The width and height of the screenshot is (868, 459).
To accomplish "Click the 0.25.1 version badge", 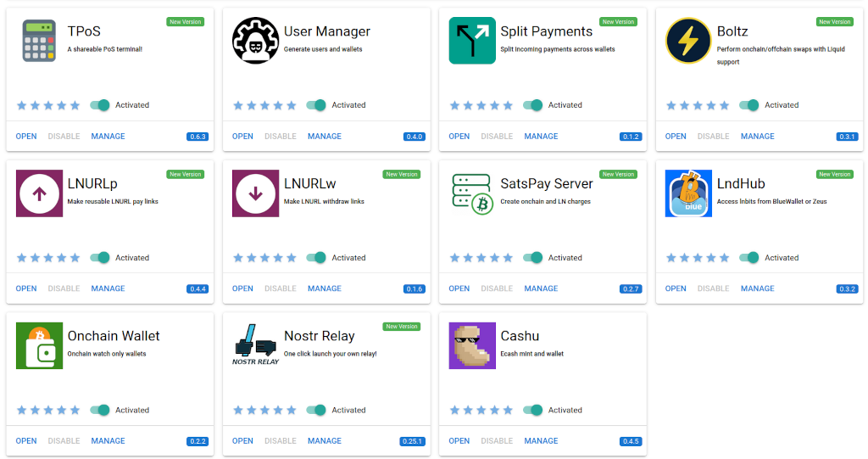I will coord(412,441).
